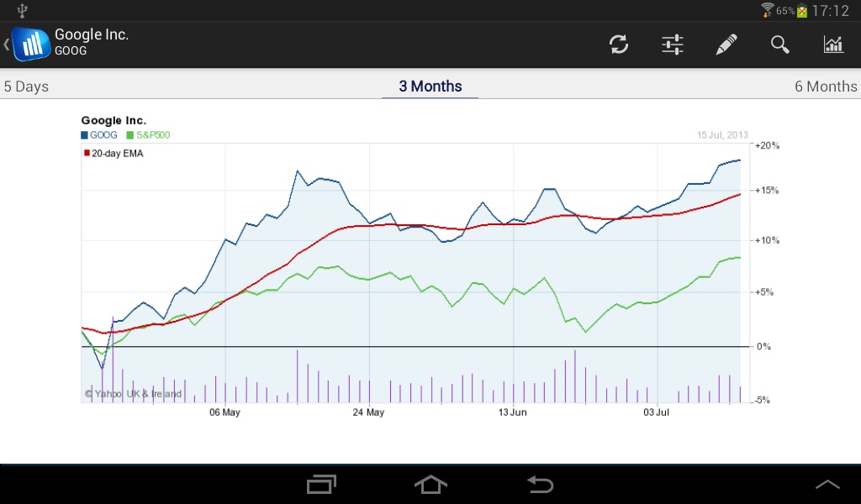Tap the battery status icon
861x504 pixels.
(802, 10)
